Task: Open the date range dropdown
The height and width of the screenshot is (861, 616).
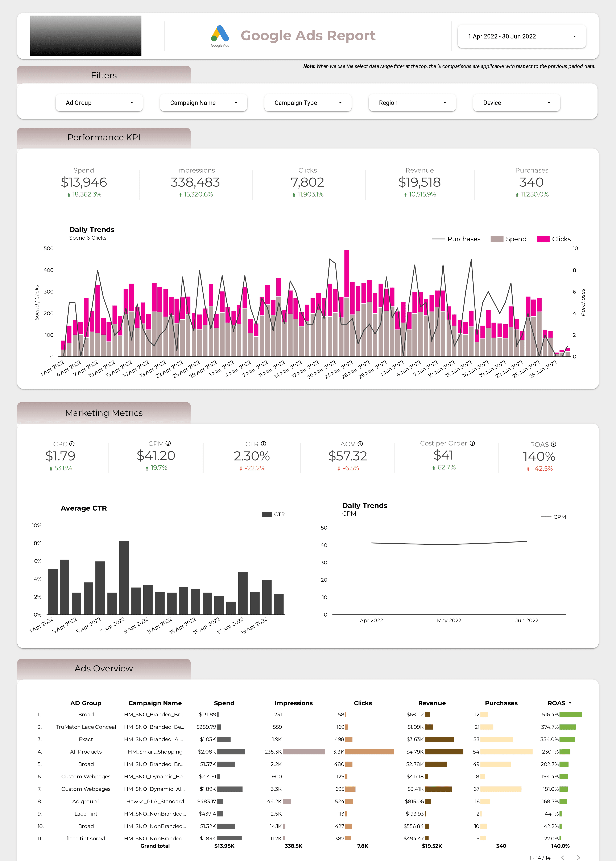Action: point(522,36)
